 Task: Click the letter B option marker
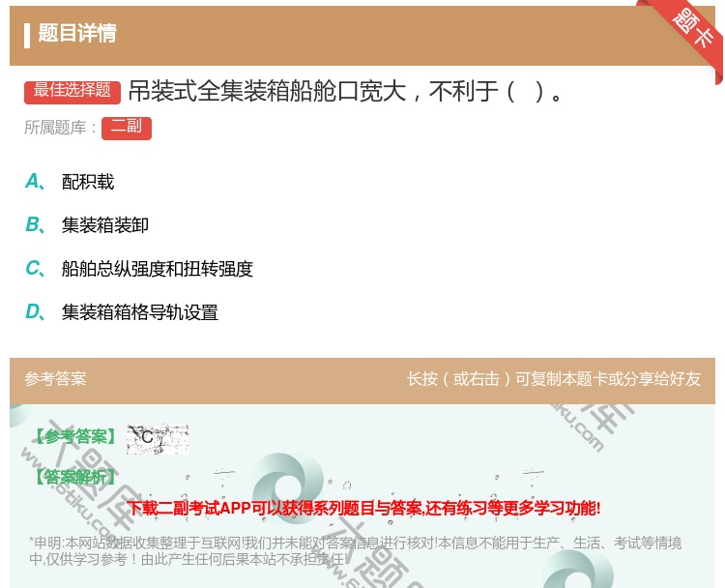(35, 225)
